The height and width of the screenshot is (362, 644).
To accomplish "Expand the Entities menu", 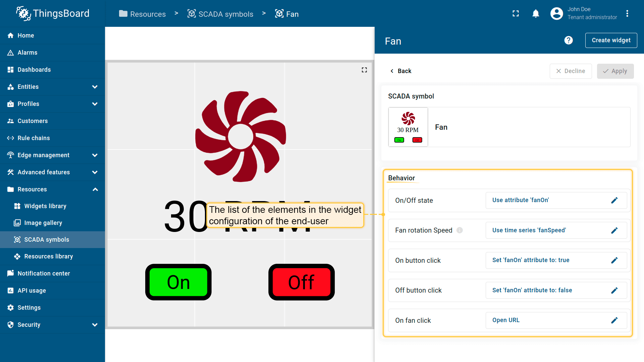I will pyautogui.click(x=95, y=87).
